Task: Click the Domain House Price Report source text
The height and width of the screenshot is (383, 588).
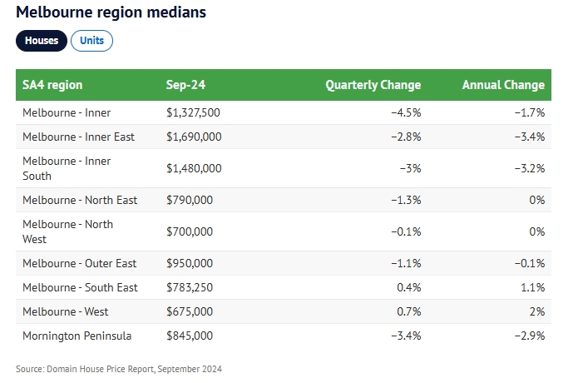Action: pyautogui.click(x=119, y=368)
